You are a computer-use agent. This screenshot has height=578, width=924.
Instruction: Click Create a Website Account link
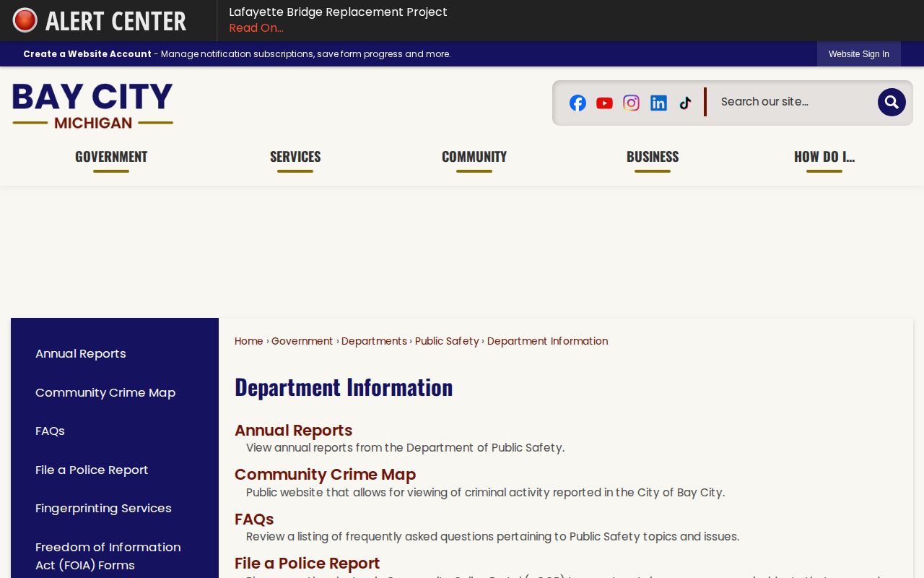[x=87, y=54]
